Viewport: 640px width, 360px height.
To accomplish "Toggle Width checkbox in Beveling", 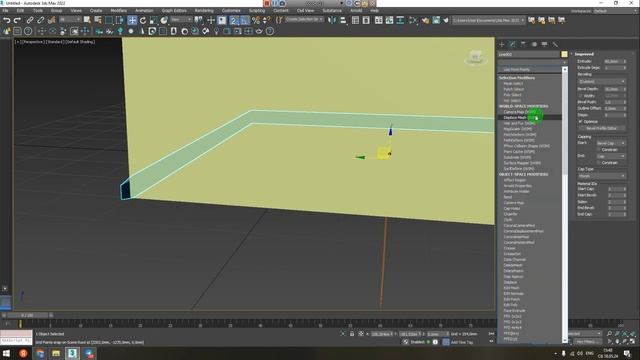I will click(x=580, y=96).
